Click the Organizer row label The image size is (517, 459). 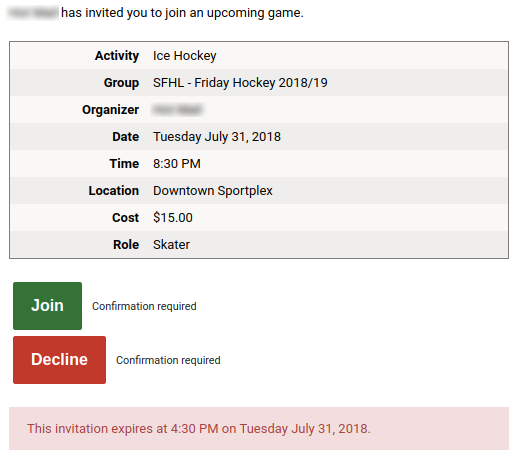pyautogui.click(x=110, y=110)
